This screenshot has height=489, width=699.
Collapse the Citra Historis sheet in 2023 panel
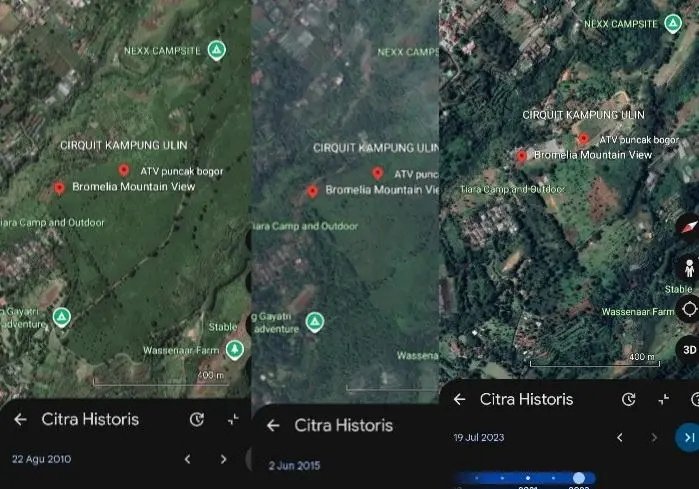pyautogui.click(x=664, y=399)
